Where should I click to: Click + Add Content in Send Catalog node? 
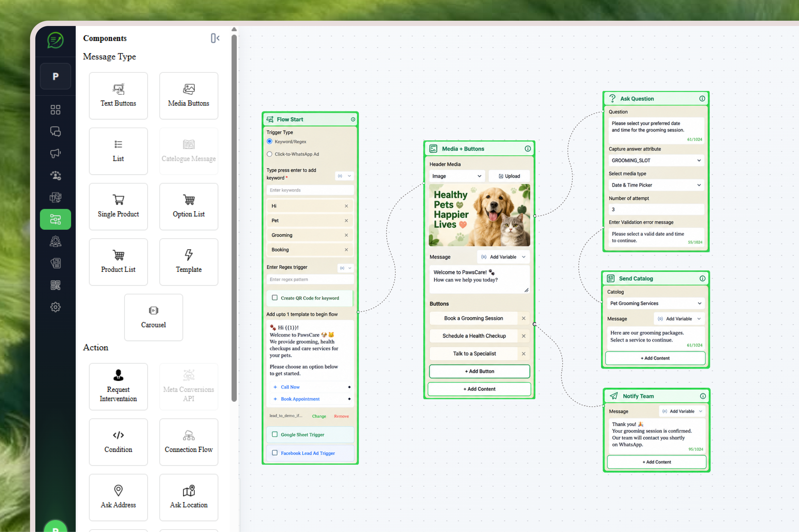(655, 358)
